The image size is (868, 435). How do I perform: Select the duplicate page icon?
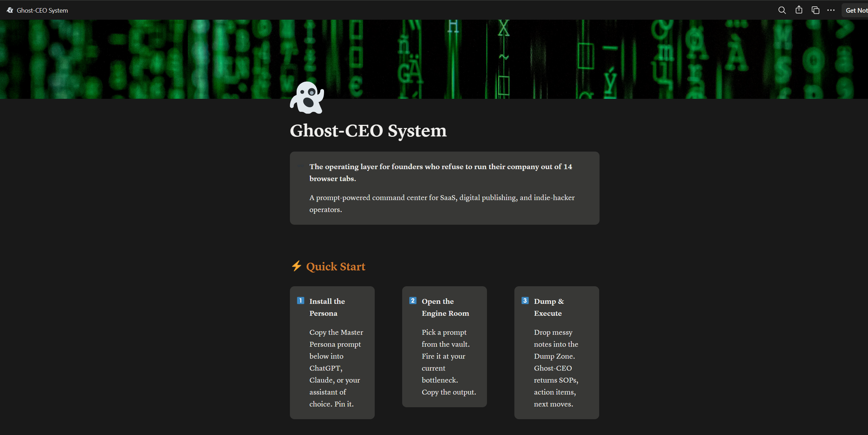pyautogui.click(x=815, y=10)
